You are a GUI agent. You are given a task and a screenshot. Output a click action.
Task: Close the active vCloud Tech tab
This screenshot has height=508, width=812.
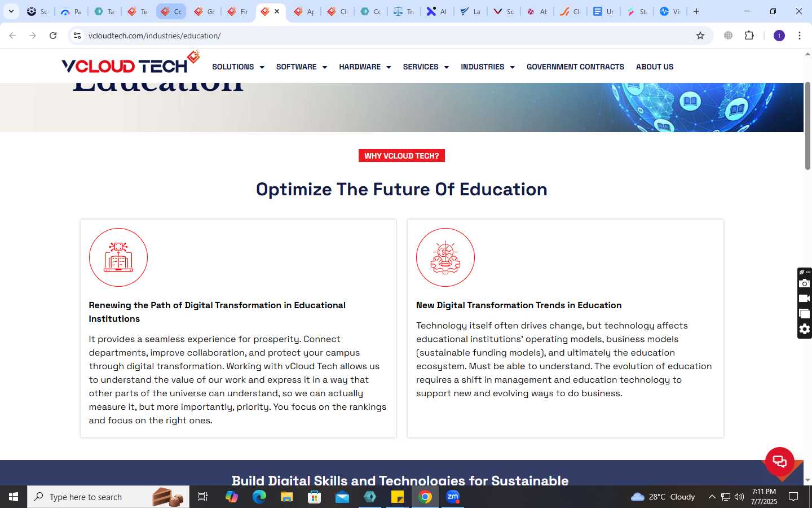pos(277,11)
